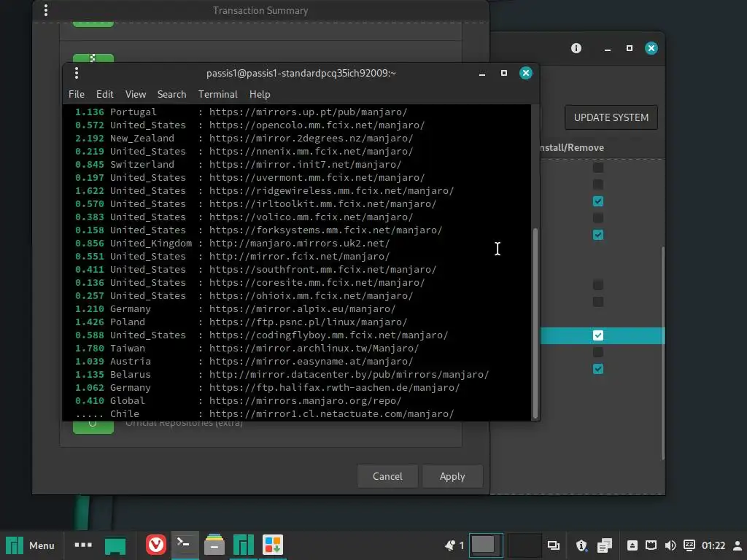Click the terminal title passis1@passis1-standardpcq35ich92009

pos(301,73)
